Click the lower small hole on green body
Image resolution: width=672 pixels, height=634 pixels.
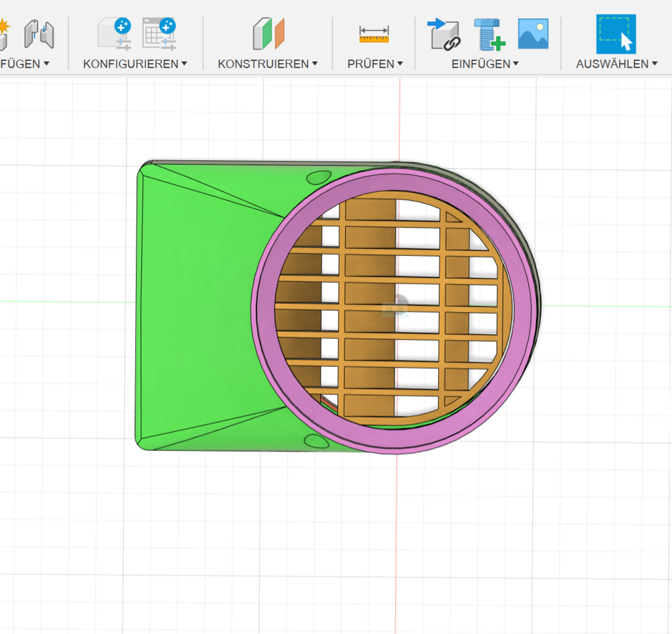(x=316, y=441)
